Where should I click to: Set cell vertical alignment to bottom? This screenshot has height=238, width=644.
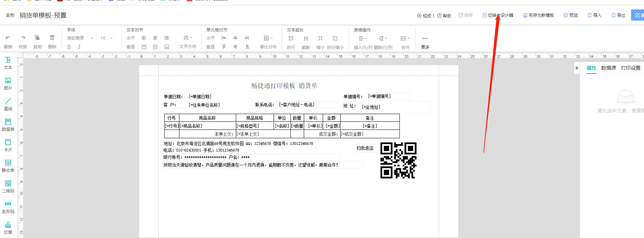[x=247, y=47]
